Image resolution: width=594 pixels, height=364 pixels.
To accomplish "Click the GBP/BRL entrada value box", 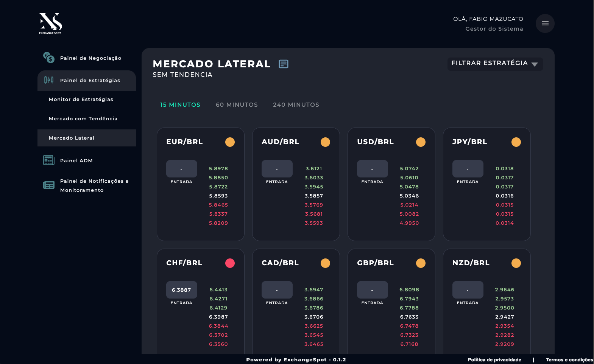I will coord(373,290).
